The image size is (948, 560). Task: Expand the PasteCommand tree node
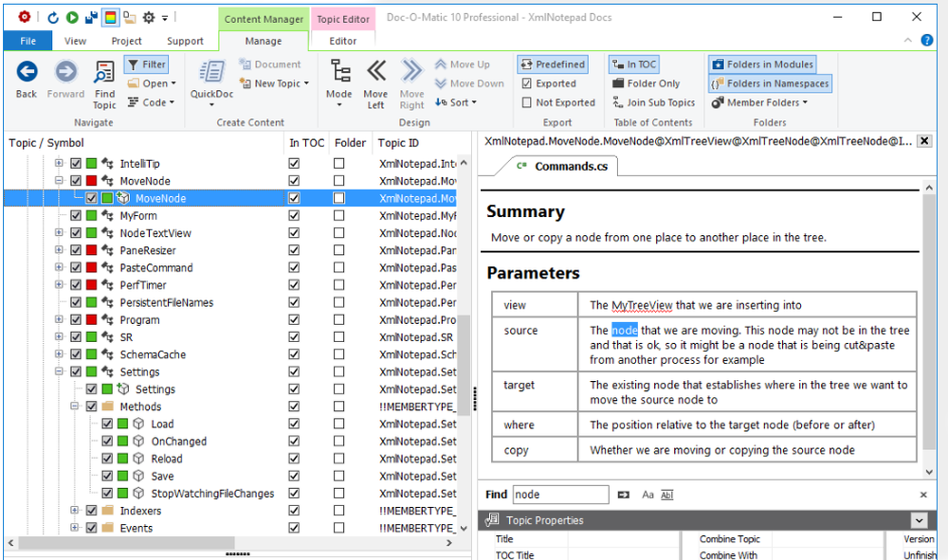click(x=59, y=267)
